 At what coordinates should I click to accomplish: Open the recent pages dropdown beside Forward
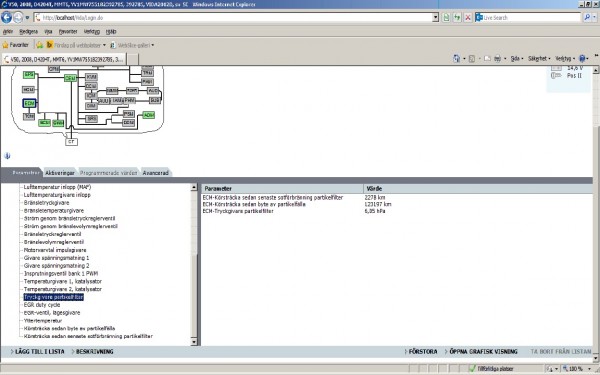click(x=27, y=18)
